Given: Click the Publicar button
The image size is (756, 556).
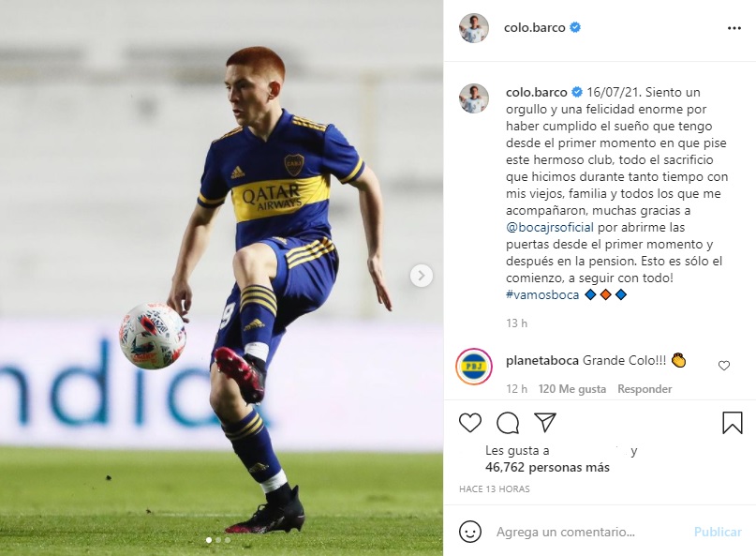Looking at the screenshot, I should [x=718, y=532].
